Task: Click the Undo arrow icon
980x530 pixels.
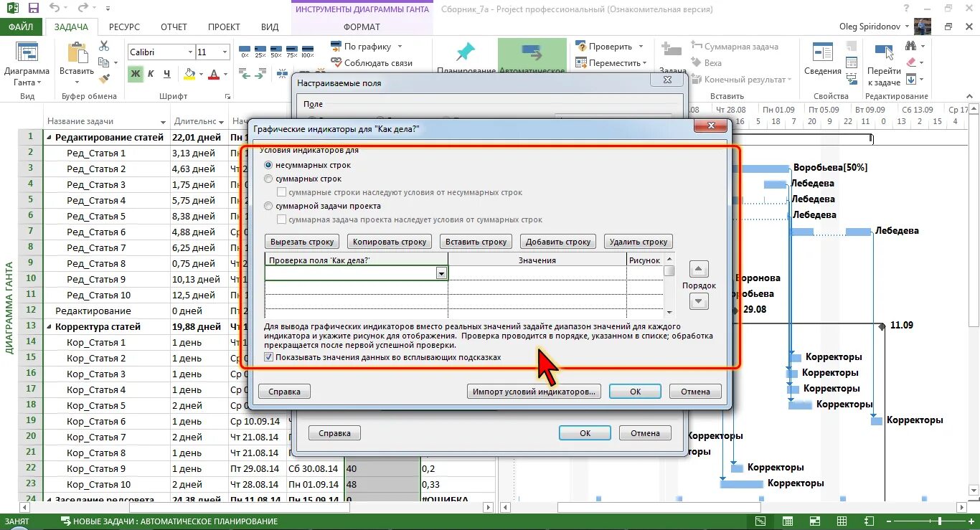Action: click(56, 9)
